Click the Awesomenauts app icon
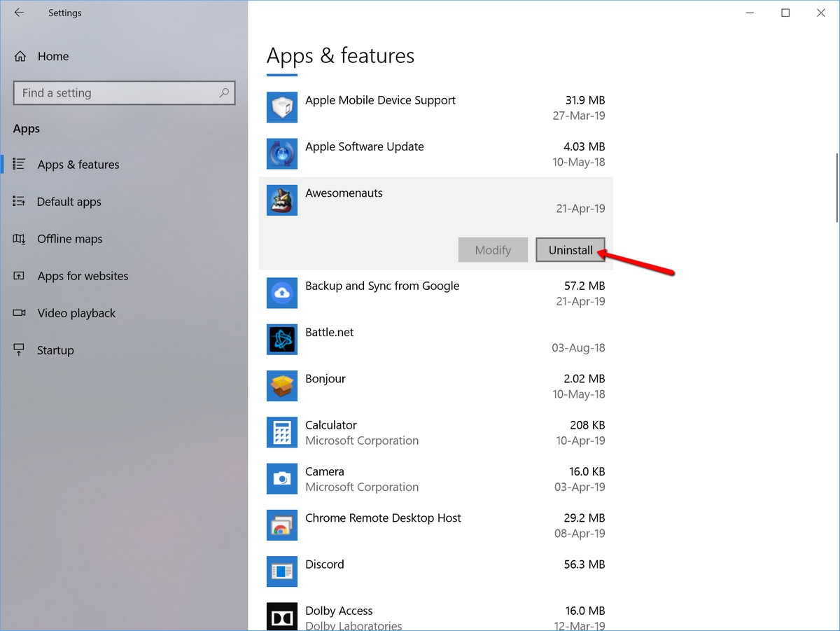This screenshot has width=840, height=631. click(x=282, y=200)
